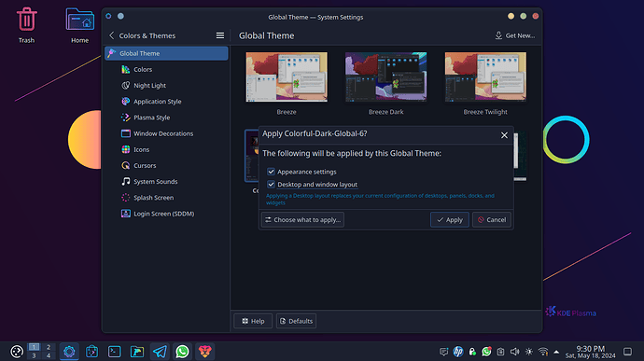
Task: Select the Breeze theme thumbnail
Action: 287,76
